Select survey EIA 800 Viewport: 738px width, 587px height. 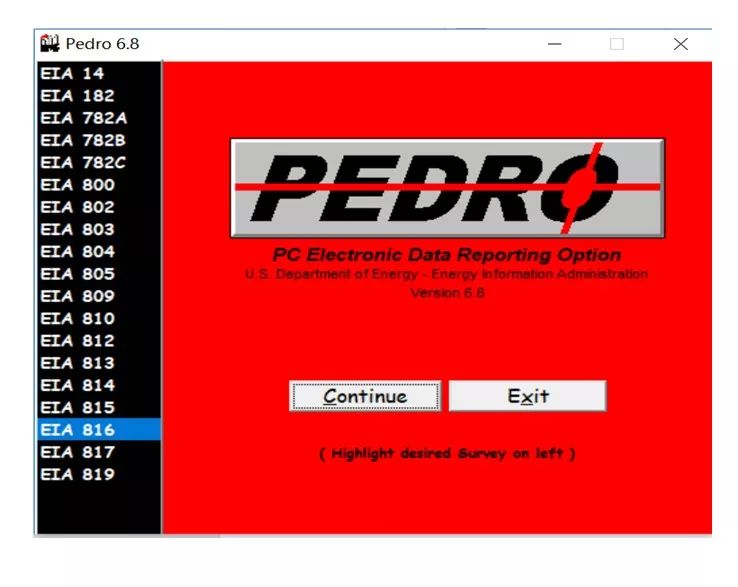(x=99, y=185)
